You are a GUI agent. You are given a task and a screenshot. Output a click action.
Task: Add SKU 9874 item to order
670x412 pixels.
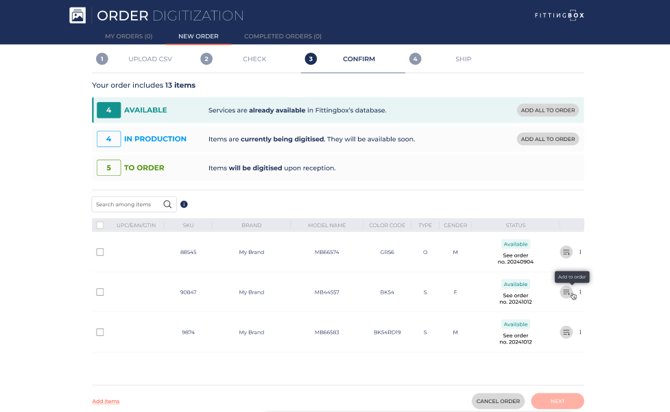click(566, 332)
